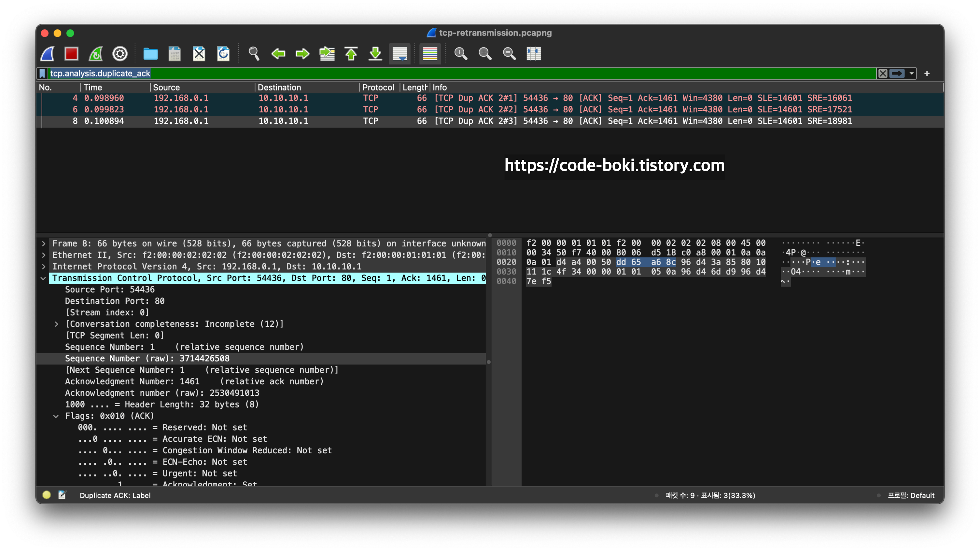The height and width of the screenshot is (551, 980).
Task: Click the yellow expert info status circle
Action: coord(46,495)
